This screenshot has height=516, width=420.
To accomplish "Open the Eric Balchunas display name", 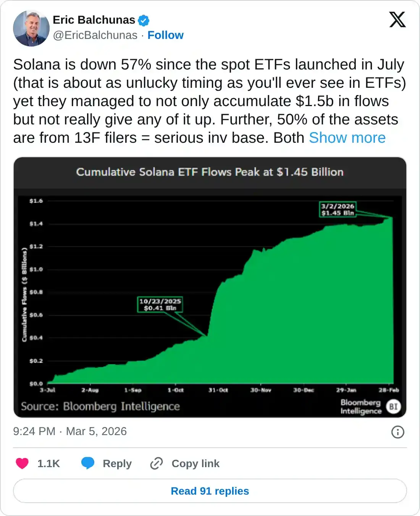I will click(x=94, y=20).
